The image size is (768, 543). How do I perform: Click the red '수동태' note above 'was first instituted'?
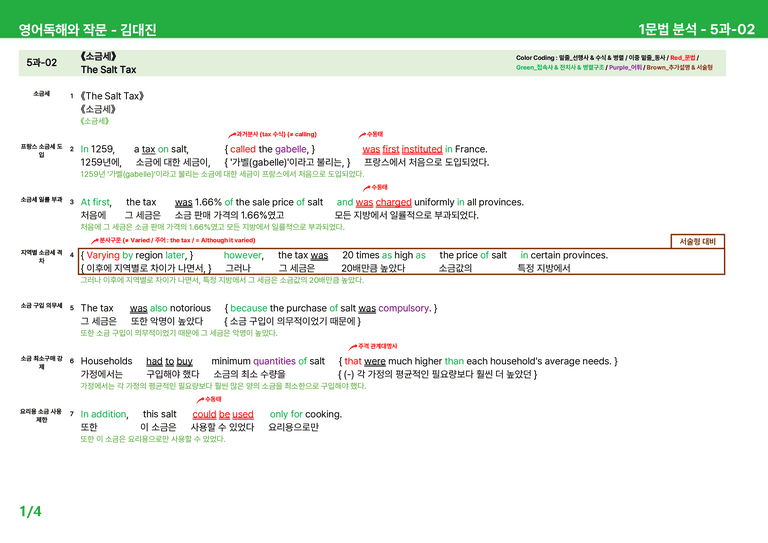tap(375, 134)
